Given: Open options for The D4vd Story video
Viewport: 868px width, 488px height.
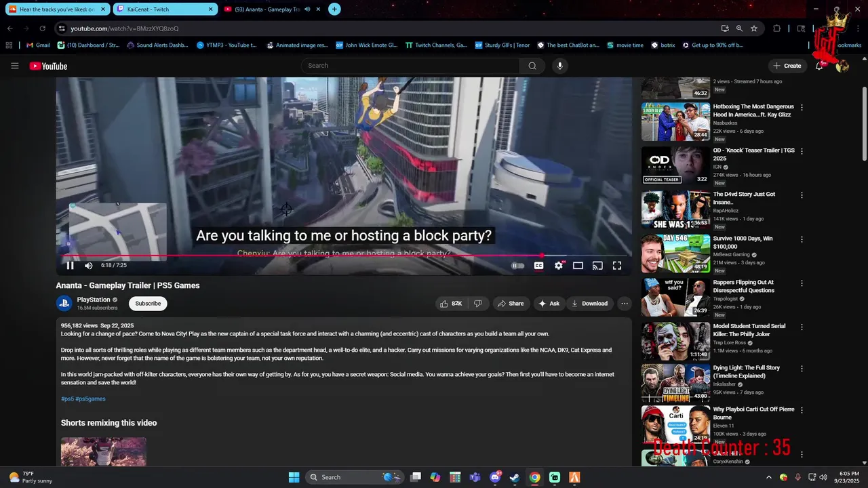Looking at the screenshot, I should pos(802,195).
